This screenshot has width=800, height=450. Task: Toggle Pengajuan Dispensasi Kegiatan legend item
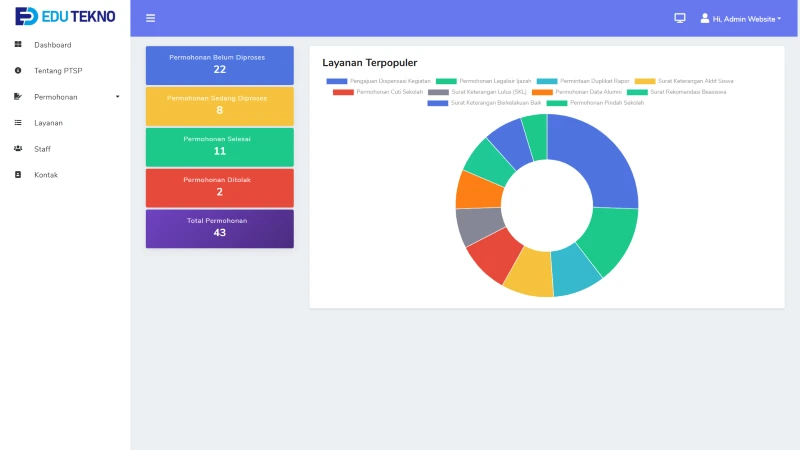pos(379,81)
